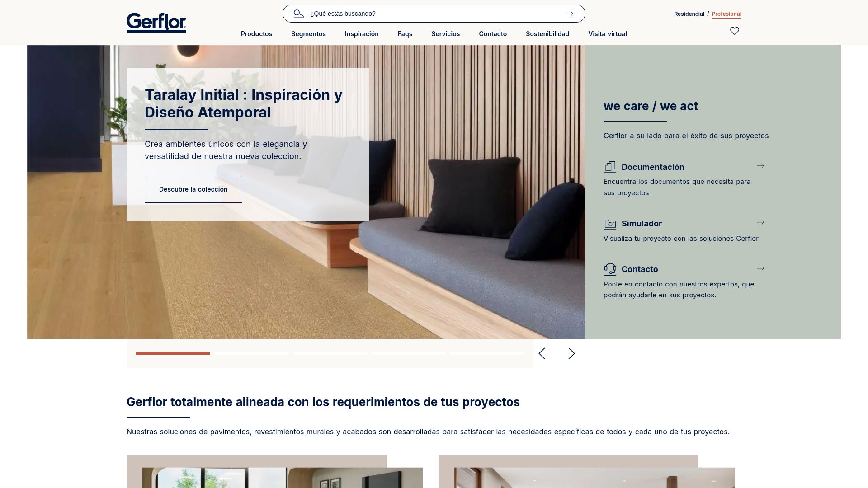Submit search with the arrow icon

coord(569,14)
